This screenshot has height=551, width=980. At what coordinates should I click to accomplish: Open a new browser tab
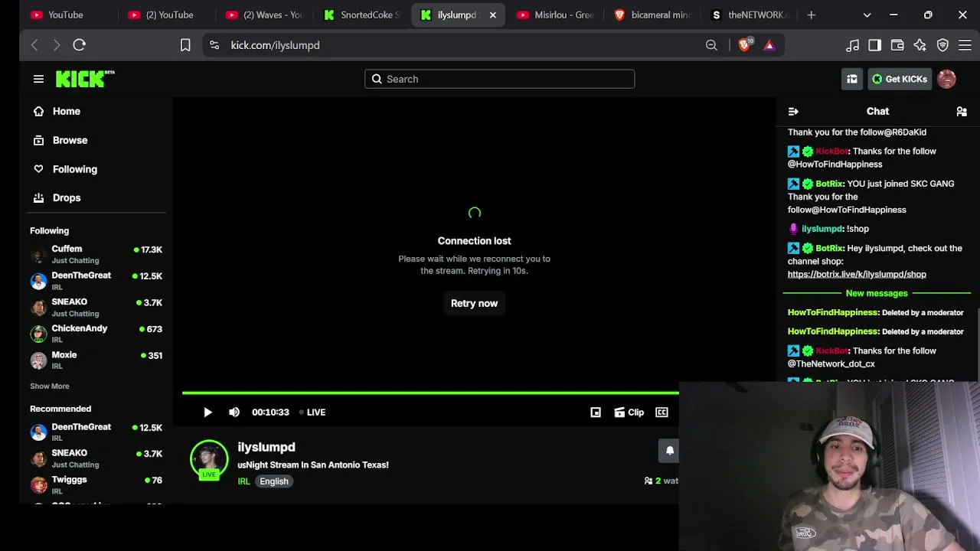[x=812, y=15]
